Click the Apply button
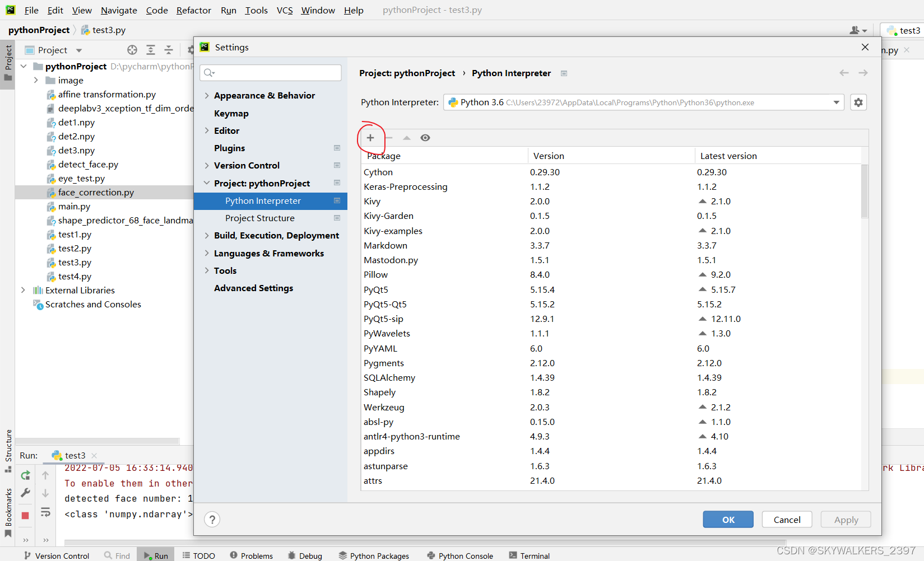This screenshot has width=924, height=561. (846, 520)
